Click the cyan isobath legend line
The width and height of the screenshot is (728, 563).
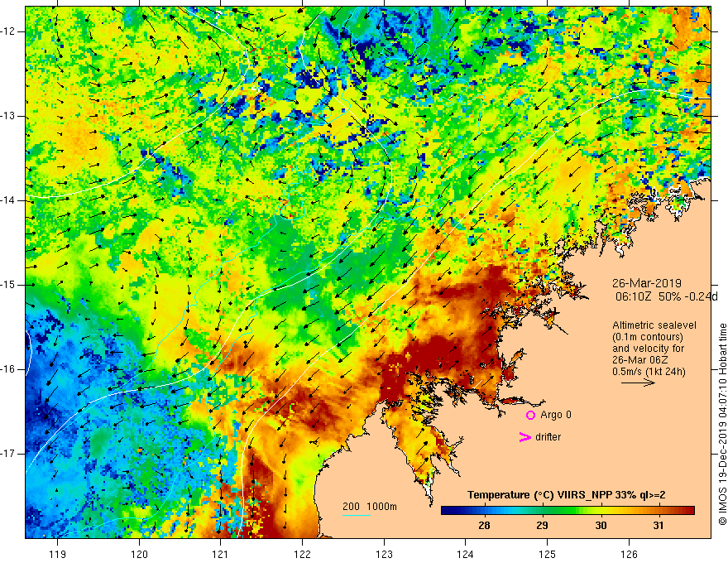(x=357, y=515)
